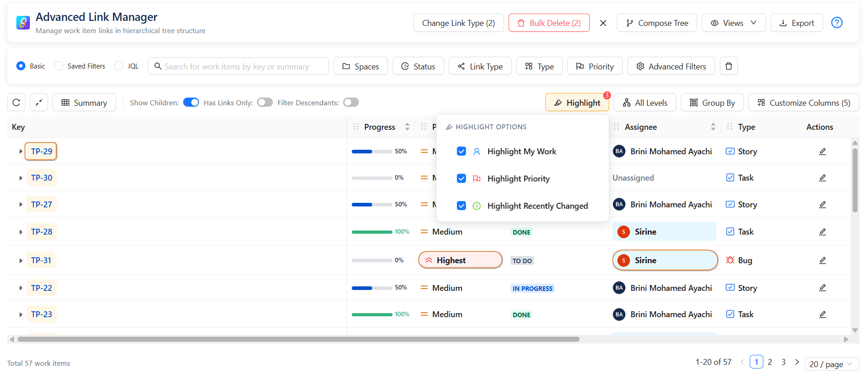This screenshot has height=378, width=868.
Task: Dismiss selection with the X icon
Action: tap(603, 23)
